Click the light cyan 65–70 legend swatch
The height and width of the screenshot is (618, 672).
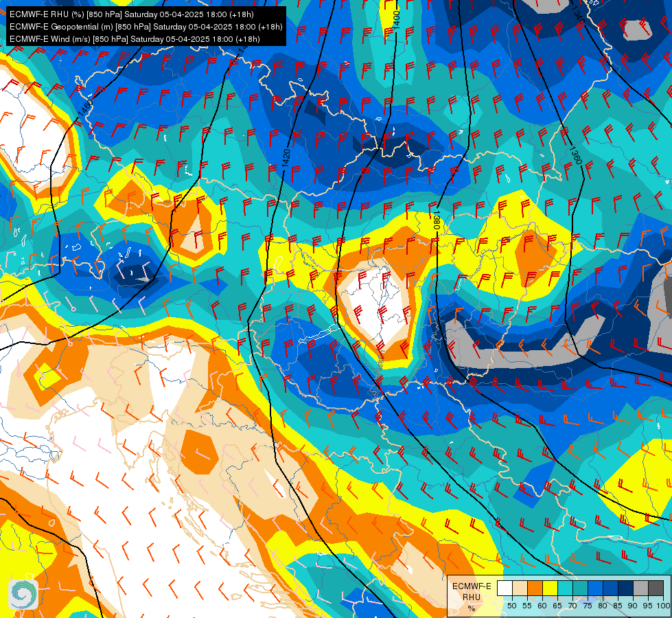[566, 588]
